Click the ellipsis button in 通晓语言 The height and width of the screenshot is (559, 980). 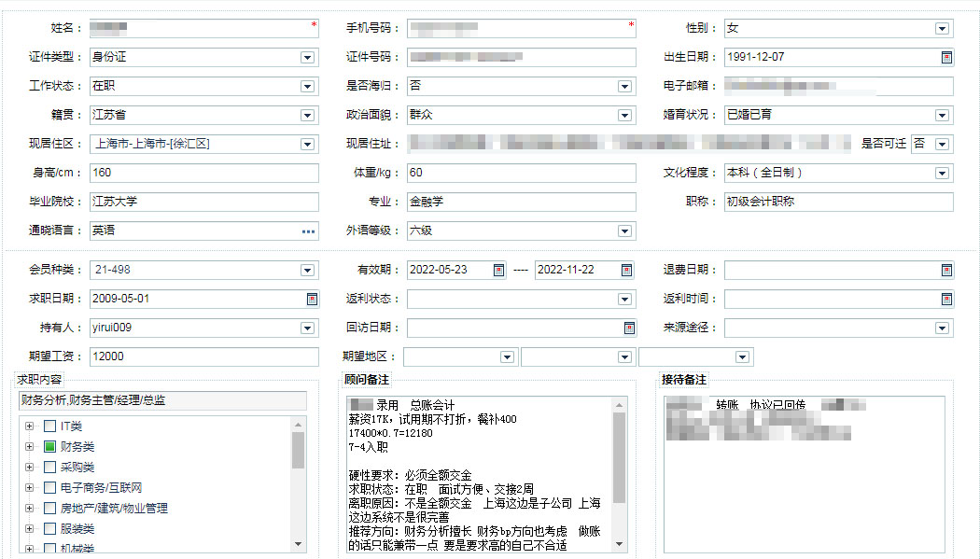tap(308, 231)
